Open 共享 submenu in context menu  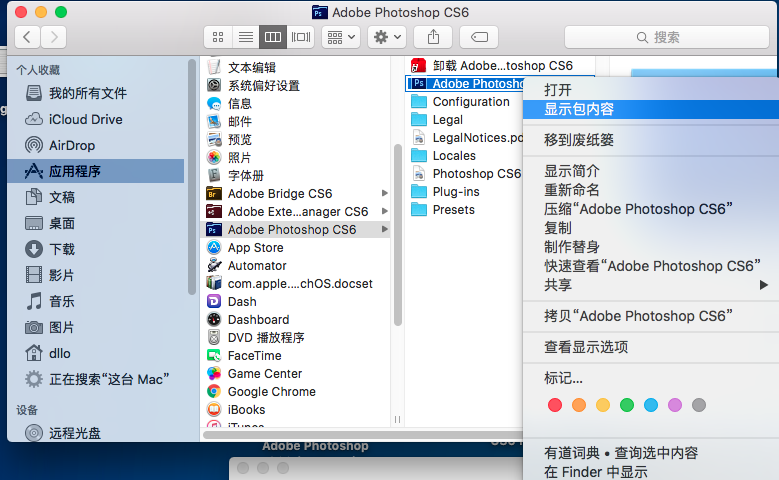[x=651, y=285]
